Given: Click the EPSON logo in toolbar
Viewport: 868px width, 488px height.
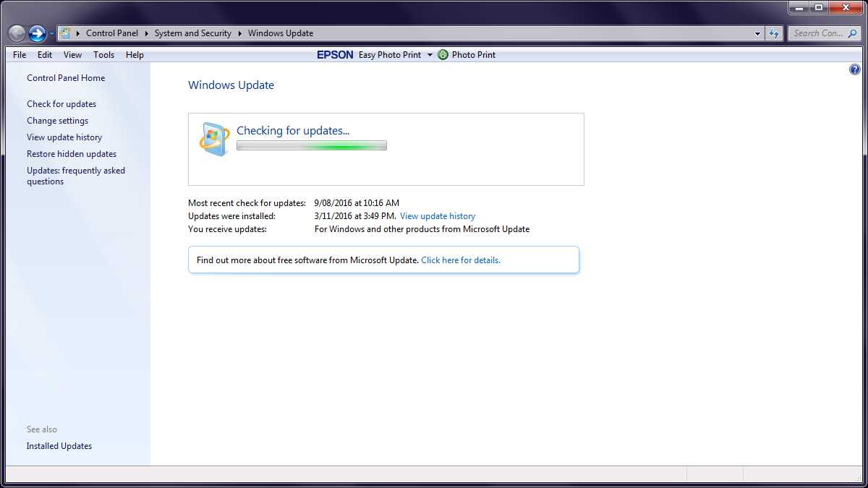Looking at the screenshot, I should tap(335, 55).
